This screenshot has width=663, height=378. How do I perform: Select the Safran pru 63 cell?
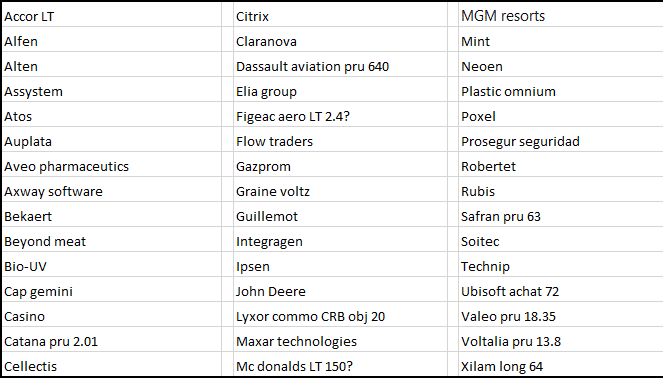pyautogui.click(x=561, y=216)
